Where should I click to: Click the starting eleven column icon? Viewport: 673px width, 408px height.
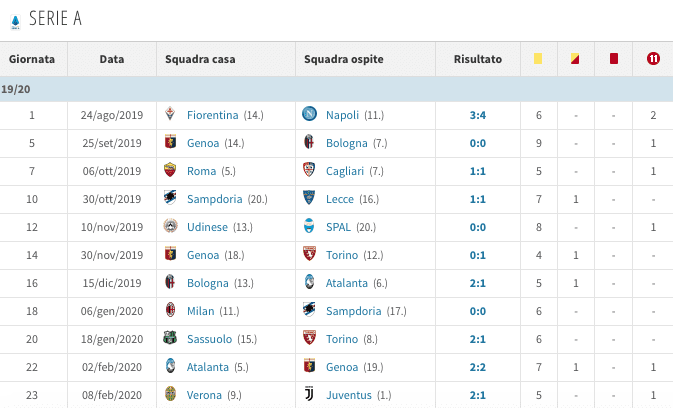click(x=652, y=59)
